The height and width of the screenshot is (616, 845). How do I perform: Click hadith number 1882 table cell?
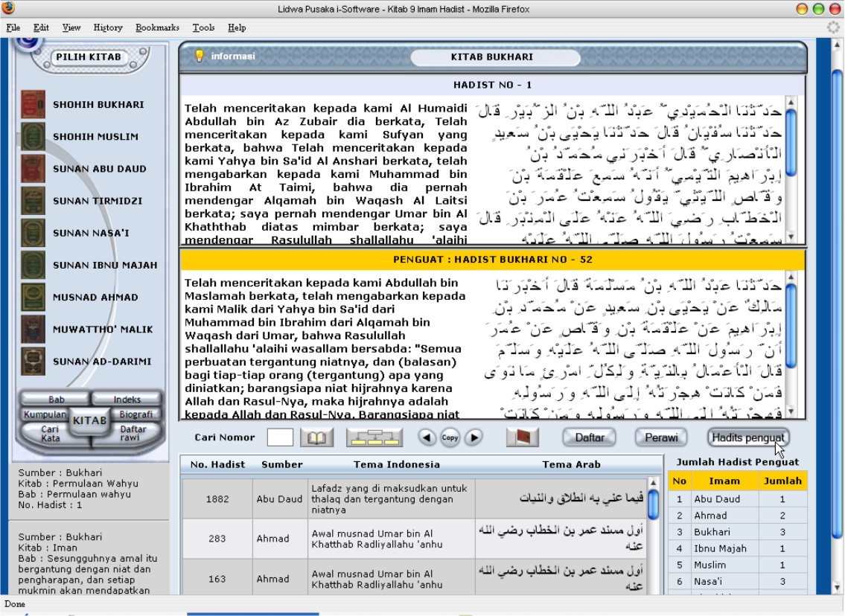click(217, 499)
